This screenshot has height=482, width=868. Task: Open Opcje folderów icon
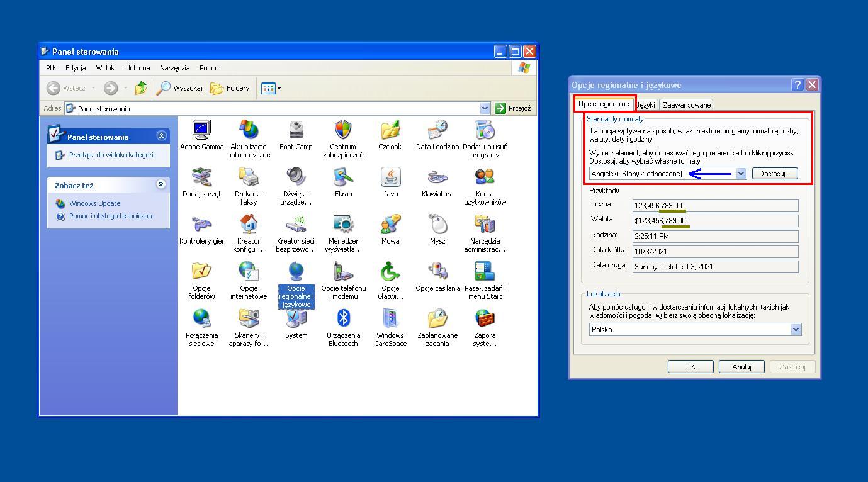201,272
